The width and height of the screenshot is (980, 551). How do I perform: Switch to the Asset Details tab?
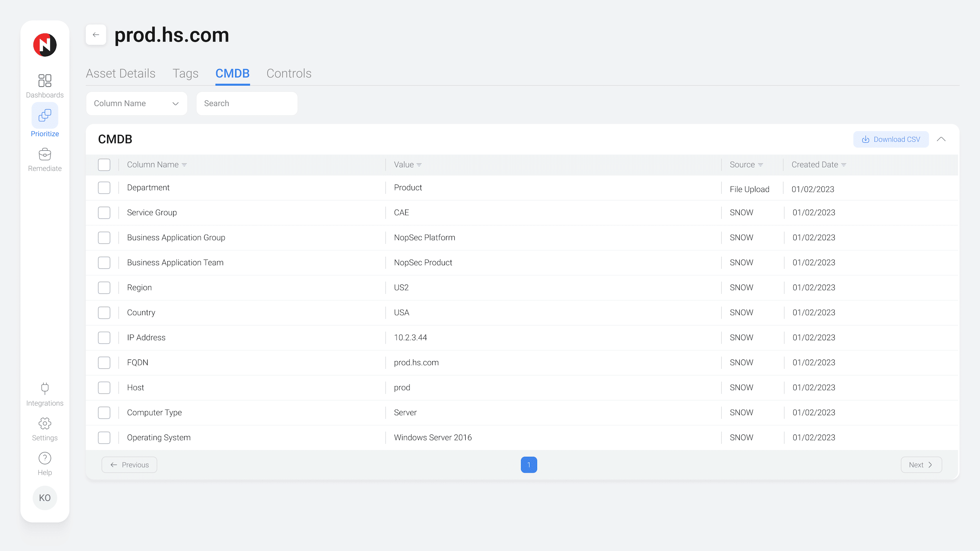[121, 73]
